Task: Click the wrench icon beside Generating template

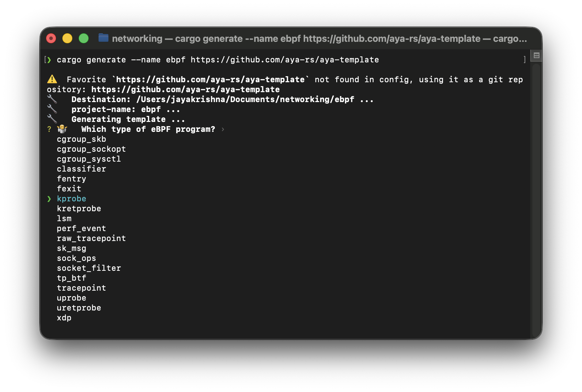Action: (52, 119)
